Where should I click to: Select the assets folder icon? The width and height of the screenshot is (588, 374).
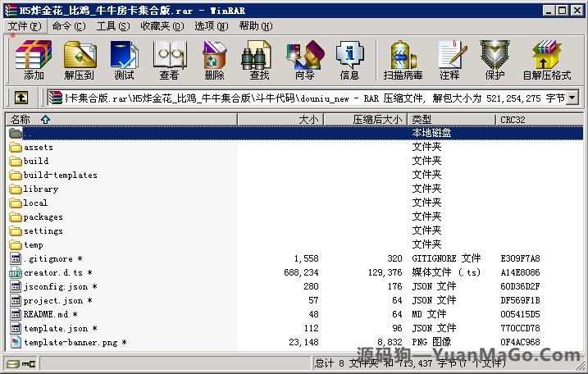[x=16, y=147]
